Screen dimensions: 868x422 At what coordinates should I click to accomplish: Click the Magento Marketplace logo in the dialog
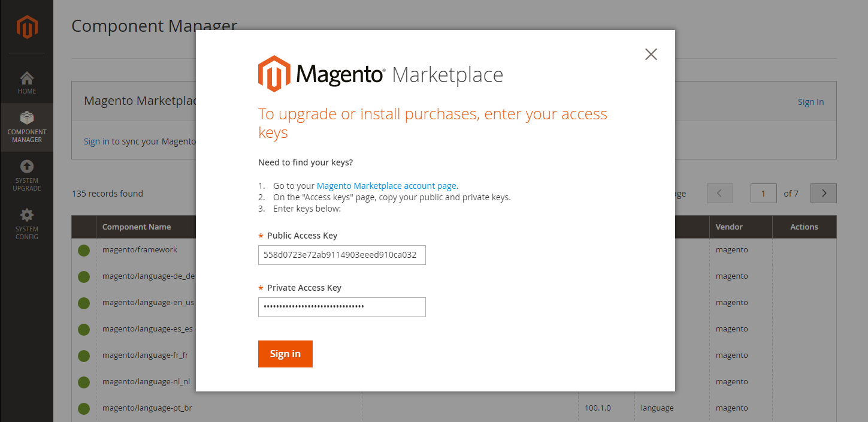click(x=380, y=74)
